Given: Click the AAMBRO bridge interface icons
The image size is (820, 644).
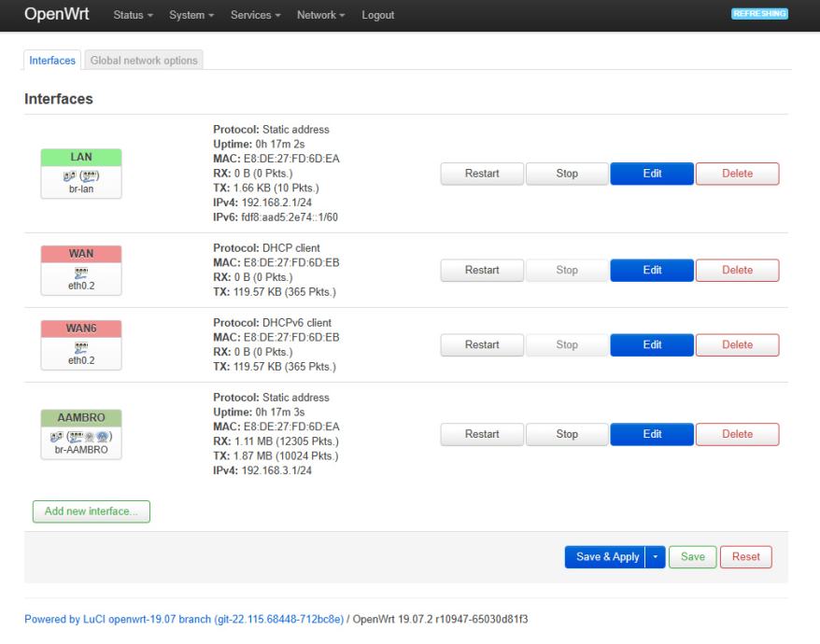Looking at the screenshot, I should point(79,435).
